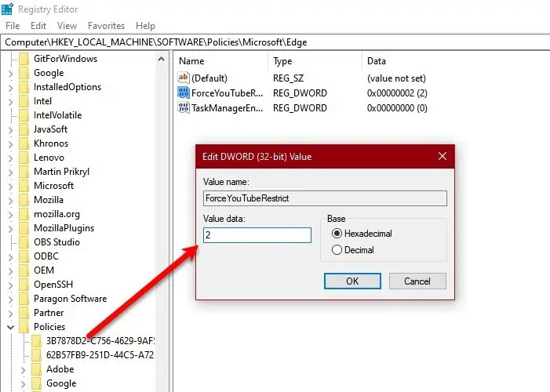This screenshot has width=550, height=392.
Task: Open the Edit menu
Action: pyautogui.click(x=38, y=26)
